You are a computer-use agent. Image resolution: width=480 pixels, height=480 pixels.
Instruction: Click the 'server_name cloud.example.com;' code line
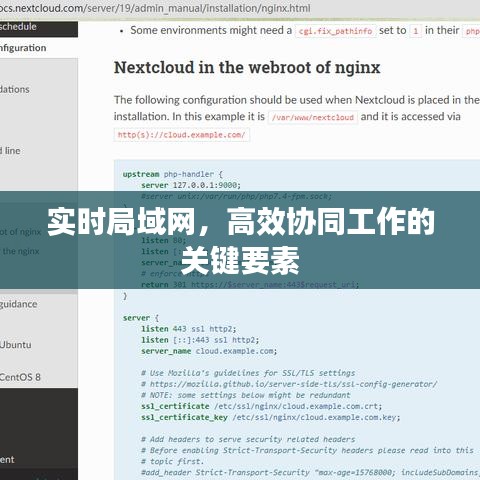click(209, 351)
